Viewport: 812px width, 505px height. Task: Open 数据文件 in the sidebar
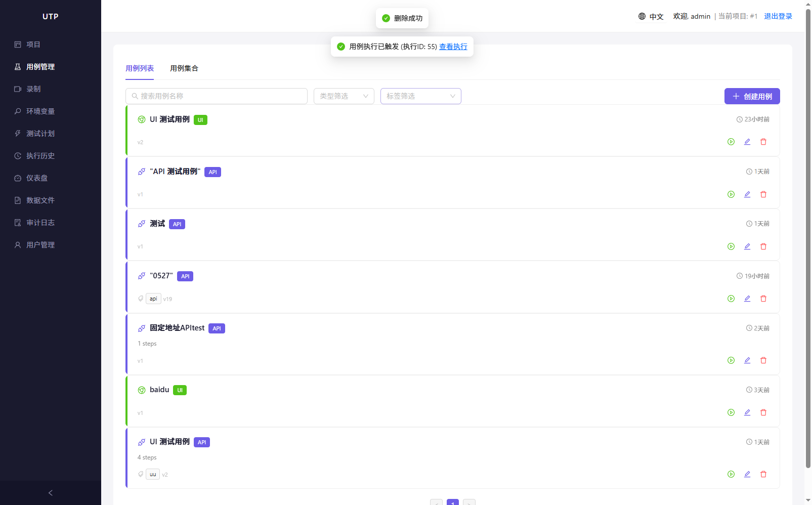[x=51, y=200]
